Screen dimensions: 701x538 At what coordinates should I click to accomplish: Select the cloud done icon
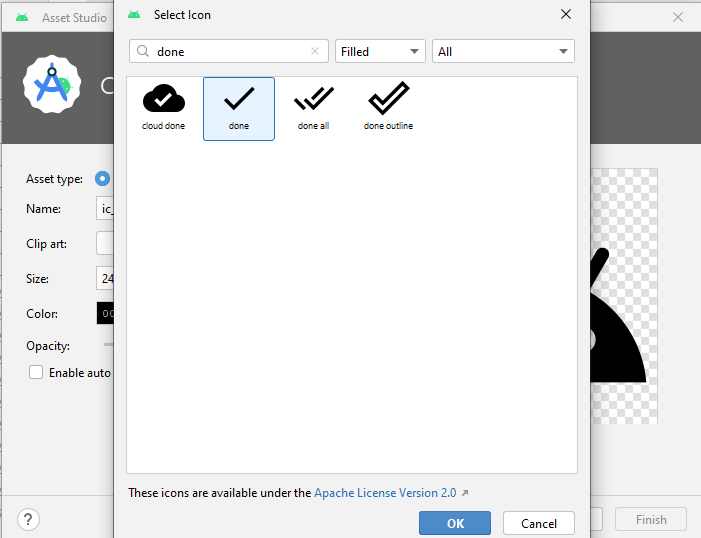click(x=164, y=107)
